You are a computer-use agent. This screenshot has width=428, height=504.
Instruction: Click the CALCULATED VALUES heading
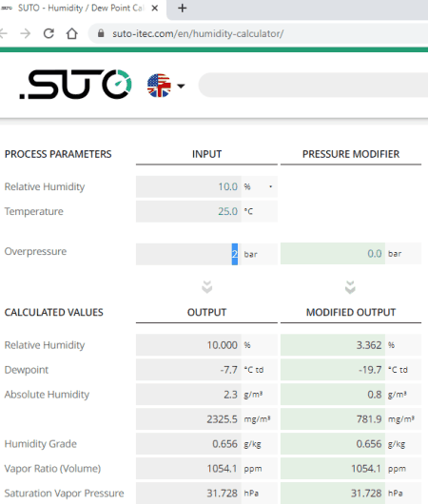[x=53, y=313]
